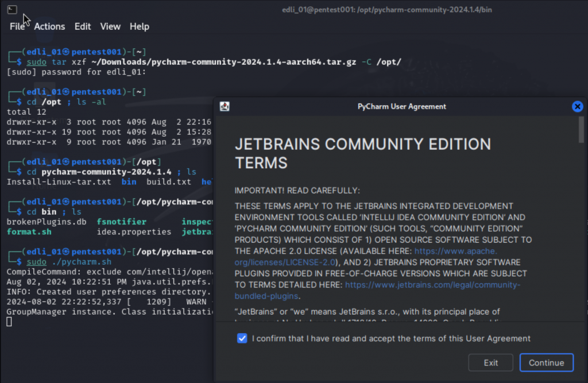Image resolution: width=588 pixels, height=383 pixels.
Task: Click 'brokenPlugins.db' in terminal output
Action: pyautogui.click(x=47, y=222)
